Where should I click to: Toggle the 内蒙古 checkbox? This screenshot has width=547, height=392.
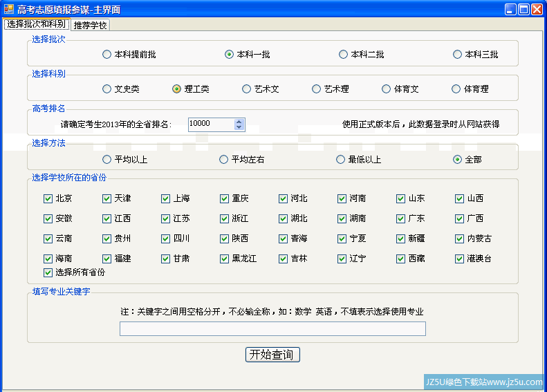(x=459, y=239)
